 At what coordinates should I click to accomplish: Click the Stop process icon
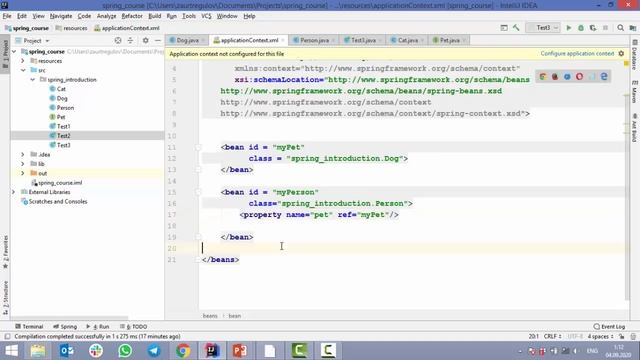605,28
